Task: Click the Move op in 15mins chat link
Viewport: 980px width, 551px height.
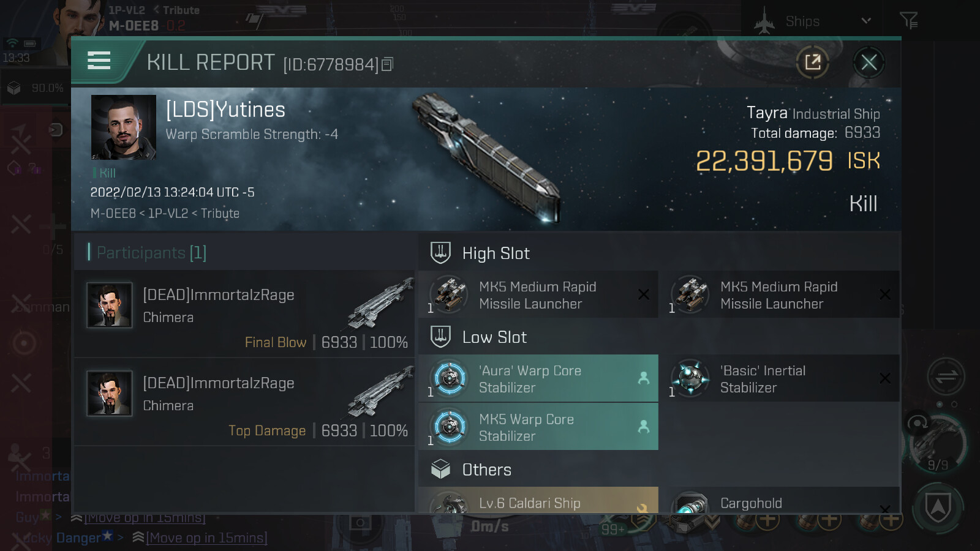Action: [x=206, y=538]
